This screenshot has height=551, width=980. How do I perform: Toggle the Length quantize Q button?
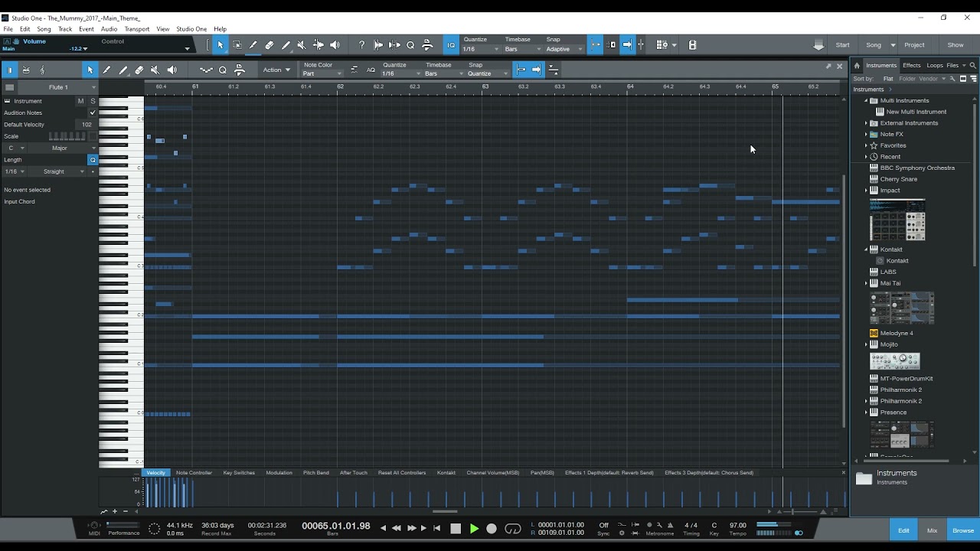point(93,160)
